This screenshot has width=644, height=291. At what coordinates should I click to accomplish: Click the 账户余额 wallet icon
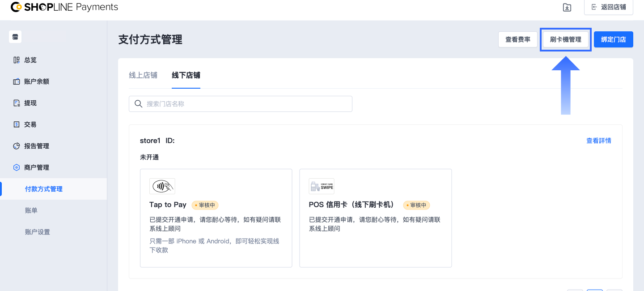tap(17, 81)
